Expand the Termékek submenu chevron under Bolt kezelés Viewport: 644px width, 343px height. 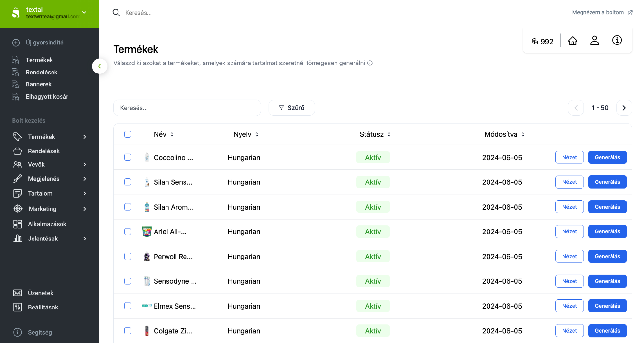85,137
